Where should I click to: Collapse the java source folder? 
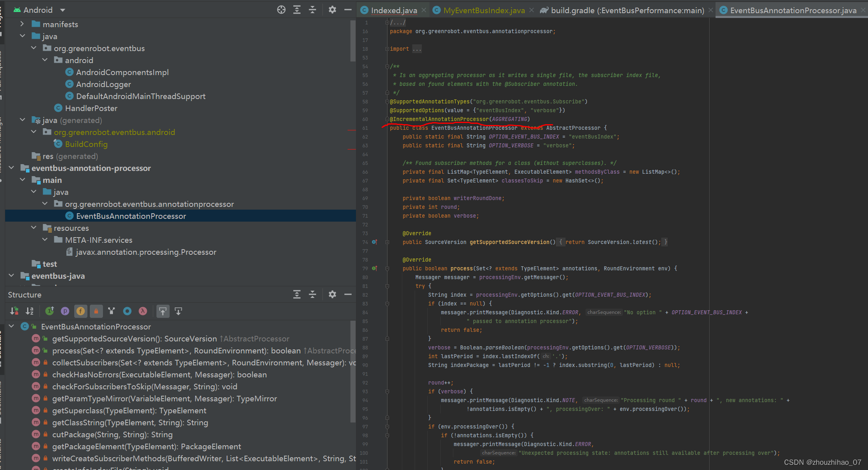coord(22,36)
